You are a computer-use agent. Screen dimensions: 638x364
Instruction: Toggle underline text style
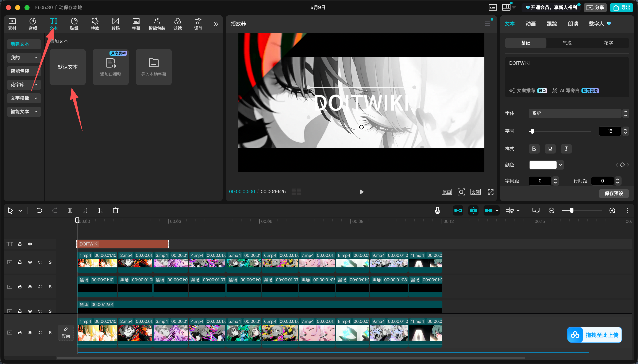point(550,149)
